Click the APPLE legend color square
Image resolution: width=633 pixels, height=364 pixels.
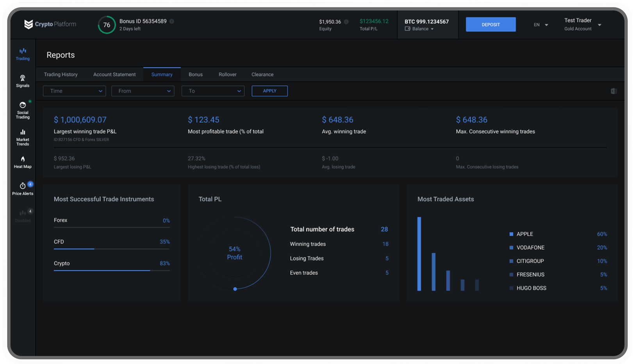coord(511,234)
